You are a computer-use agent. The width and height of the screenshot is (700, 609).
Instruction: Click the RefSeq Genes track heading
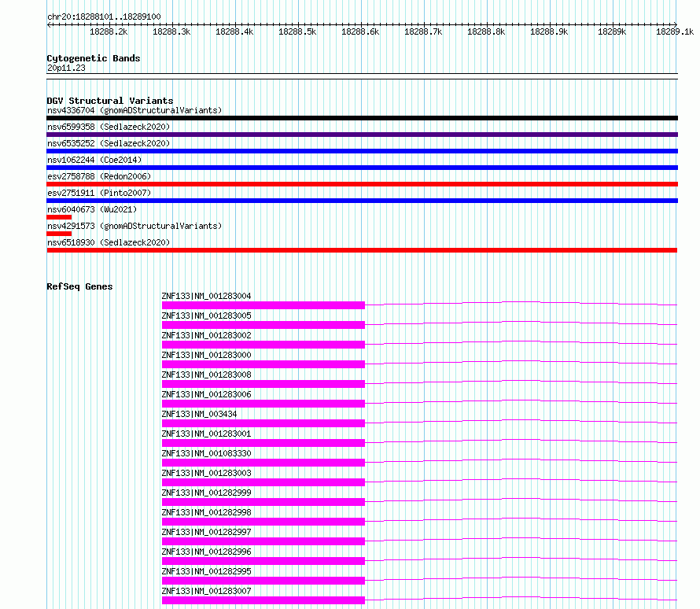click(79, 286)
